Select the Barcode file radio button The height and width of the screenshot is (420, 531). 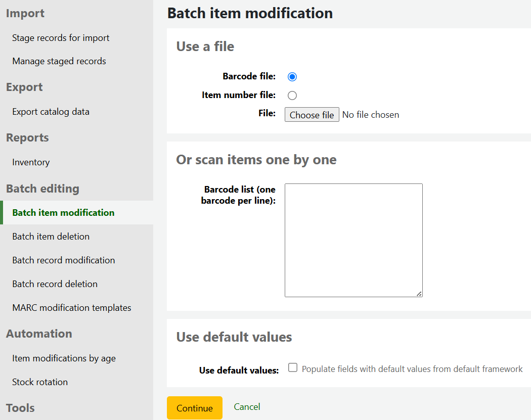pos(292,77)
